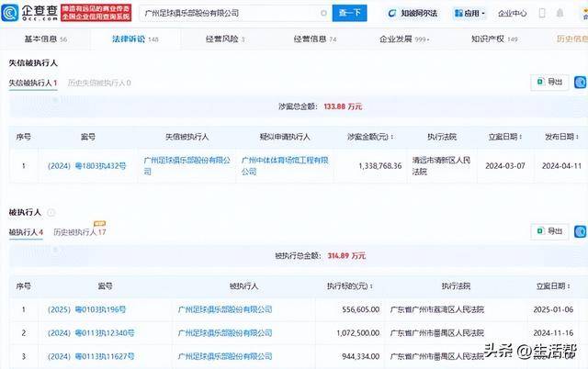
Task: Open company link in row 粤0103执196号
Action: point(225,310)
